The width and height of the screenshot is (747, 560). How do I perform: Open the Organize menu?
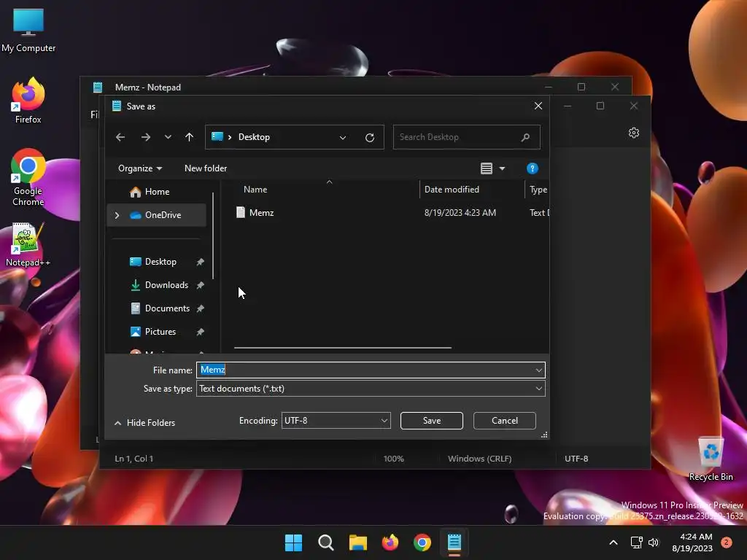point(140,168)
